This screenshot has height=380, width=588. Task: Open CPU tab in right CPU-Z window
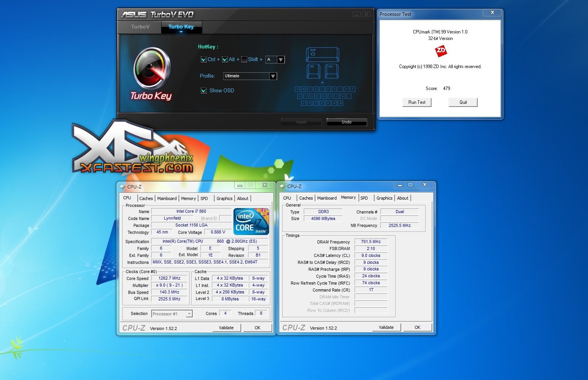pyautogui.click(x=287, y=198)
